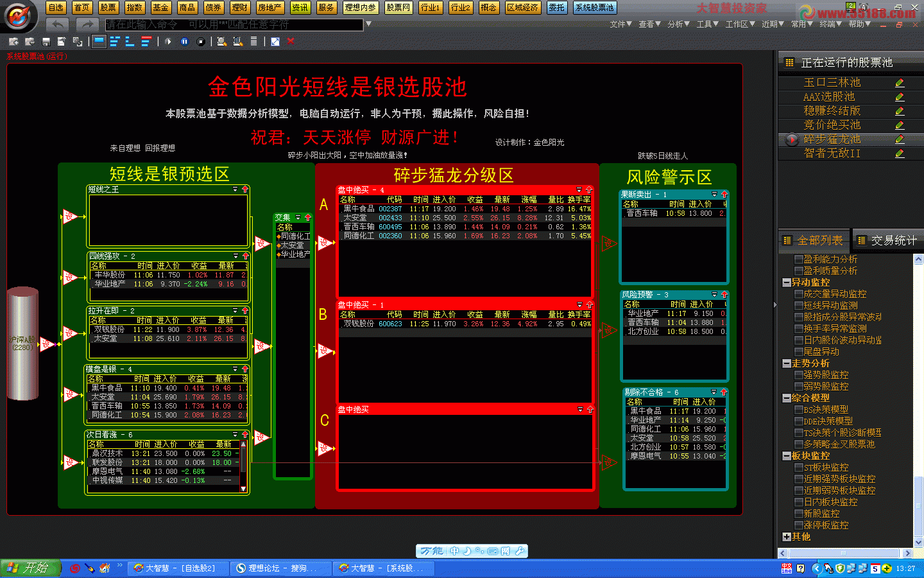Viewport: 924px width, 578px height.
Task: Click the 系统股票池 button
Action: [x=594, y=8]
